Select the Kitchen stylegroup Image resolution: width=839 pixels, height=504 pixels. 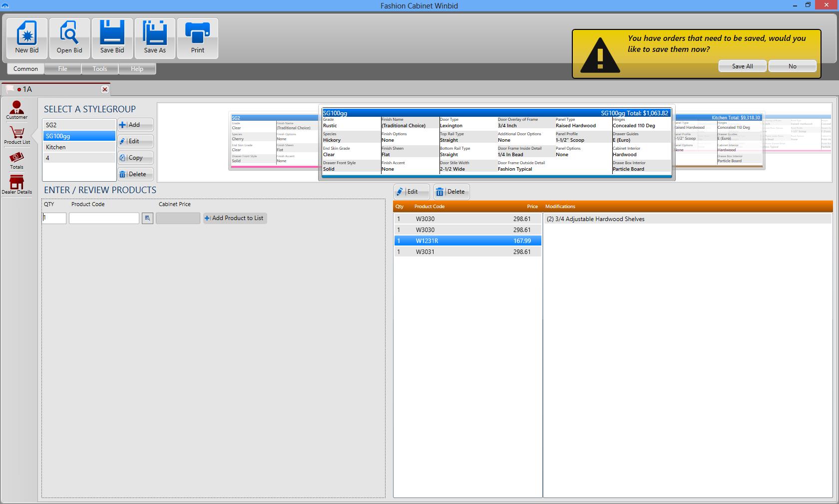79,147
